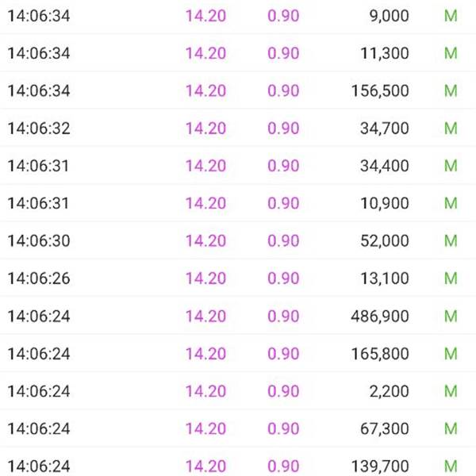Click the 156,500 volume entry
Image resolution: width=476 pixels, height=476 pixels.
click(380, 90)
